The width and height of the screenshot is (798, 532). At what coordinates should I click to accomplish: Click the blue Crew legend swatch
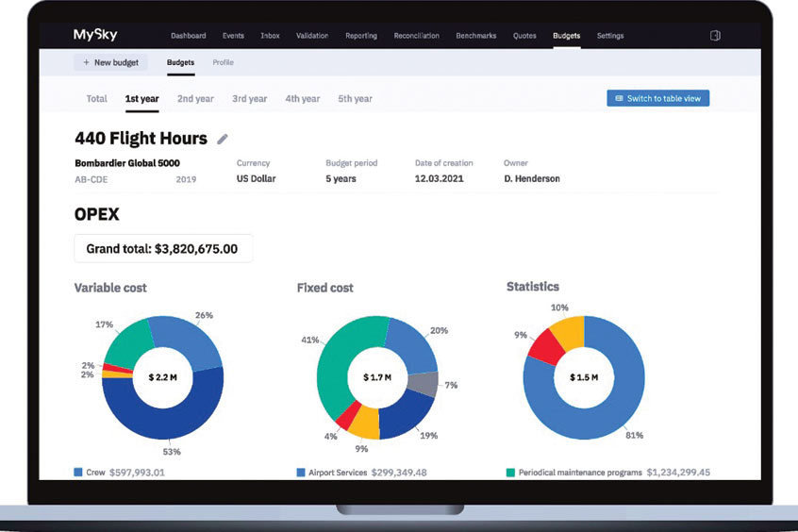coord(78,472)
